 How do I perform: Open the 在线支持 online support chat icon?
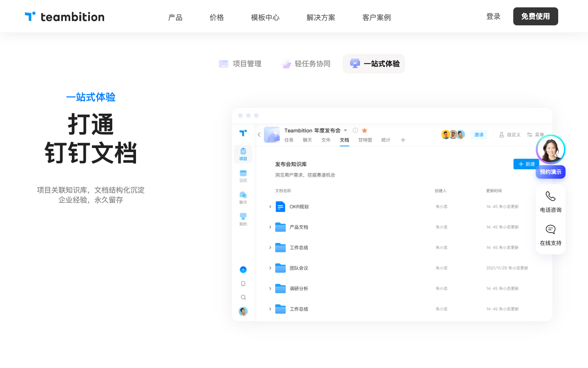(x=550, y=230)
